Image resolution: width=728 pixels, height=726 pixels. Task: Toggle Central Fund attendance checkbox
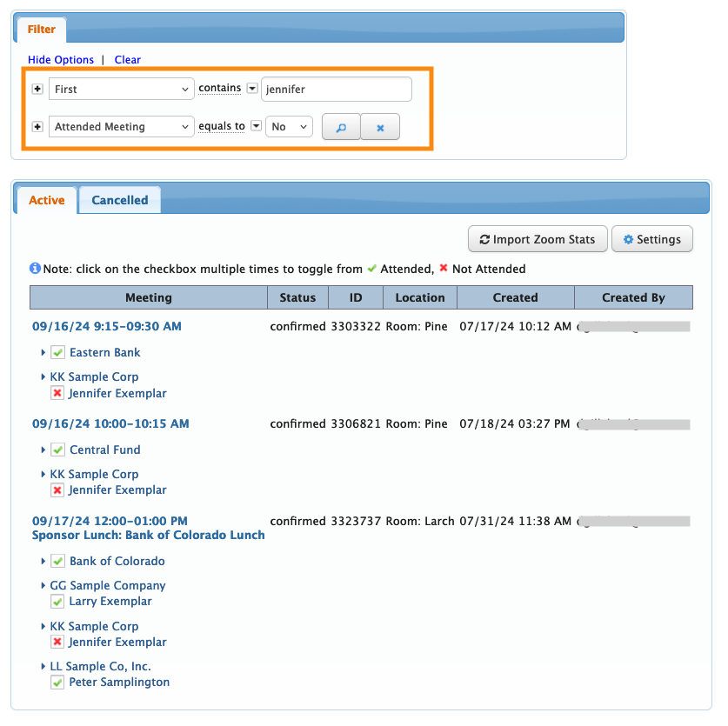coord(57,450)
